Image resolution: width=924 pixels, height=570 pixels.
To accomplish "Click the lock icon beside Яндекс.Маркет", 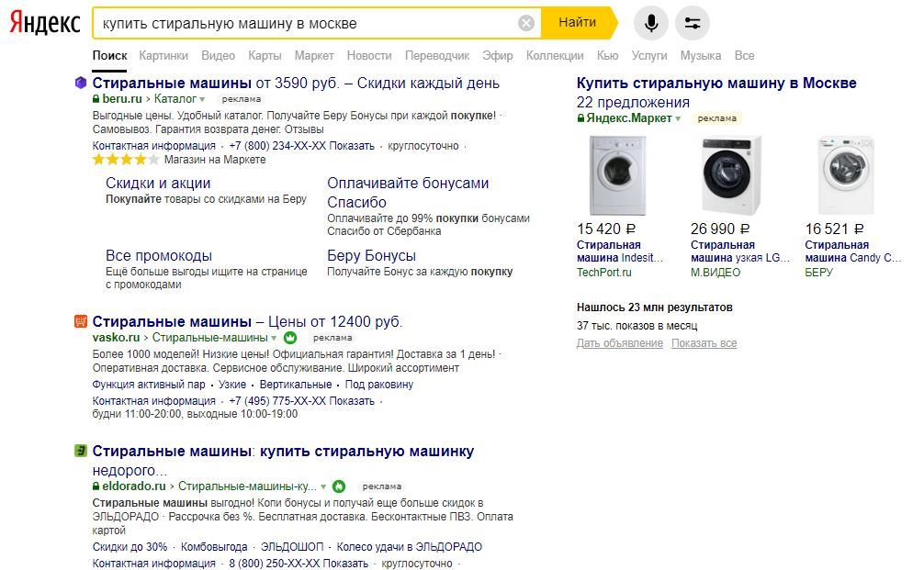I will [580, 118].
